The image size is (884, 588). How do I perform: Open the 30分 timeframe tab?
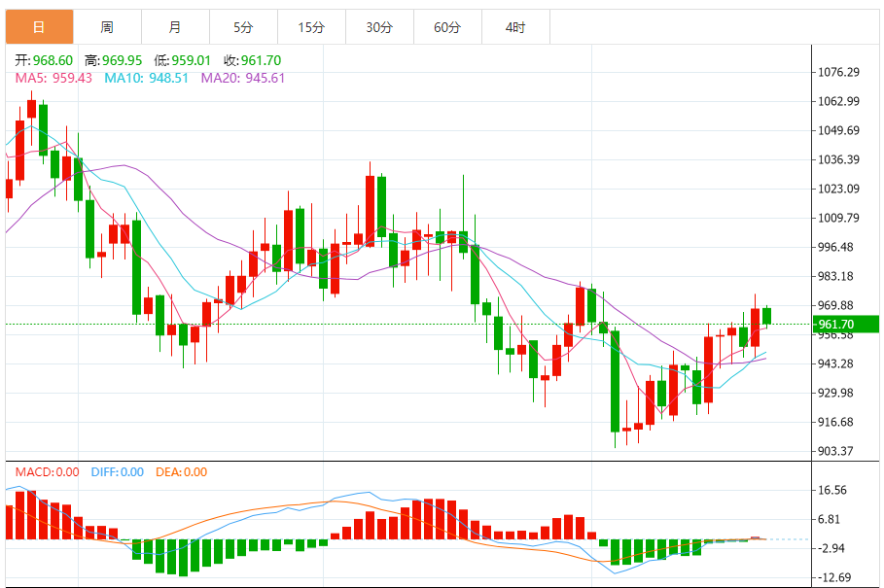pos(379,27)
